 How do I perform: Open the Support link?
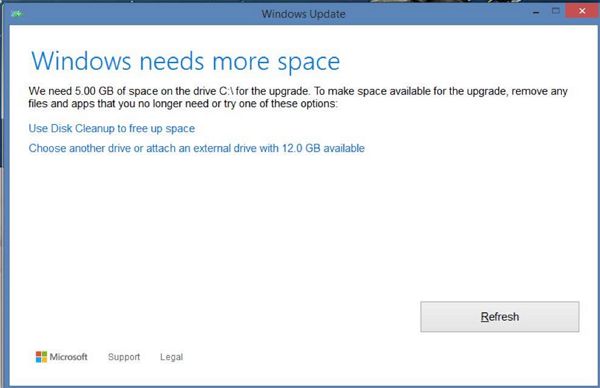(124, 357)
